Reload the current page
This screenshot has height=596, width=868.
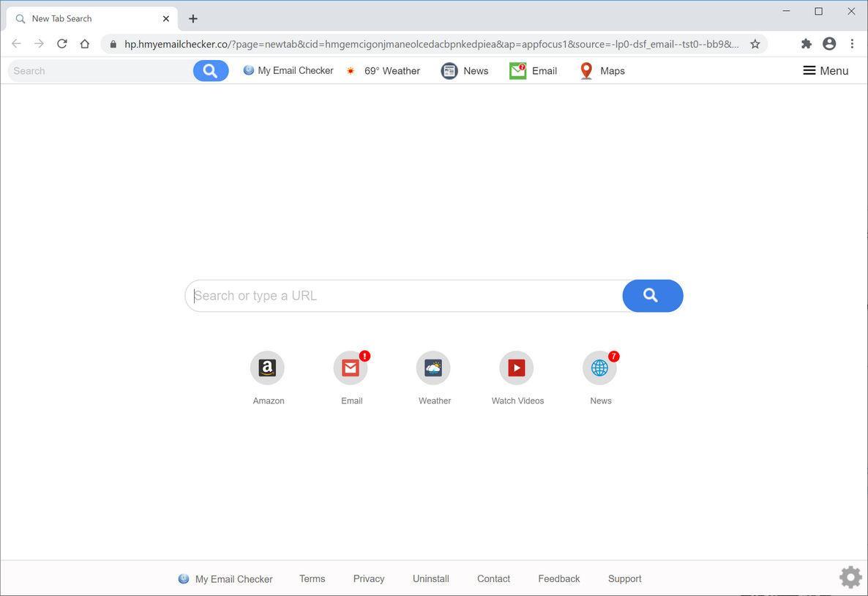[x=62, y=44]
